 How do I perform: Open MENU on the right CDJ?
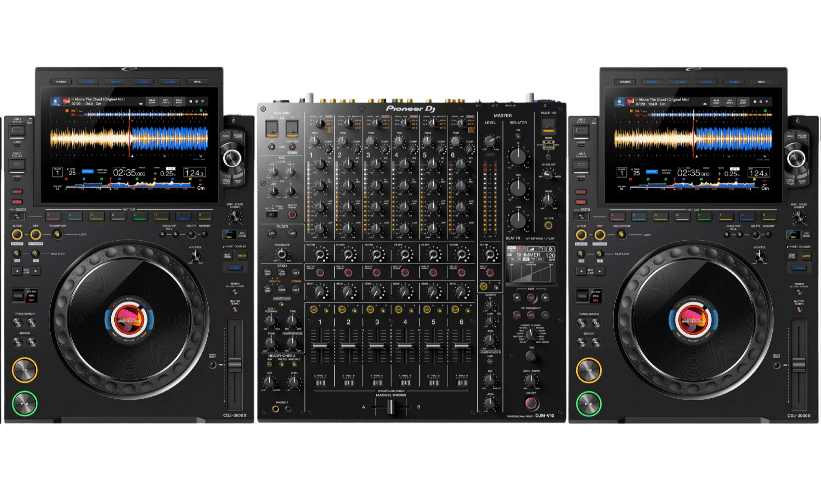pyautogui.click(x=761, y=82)
